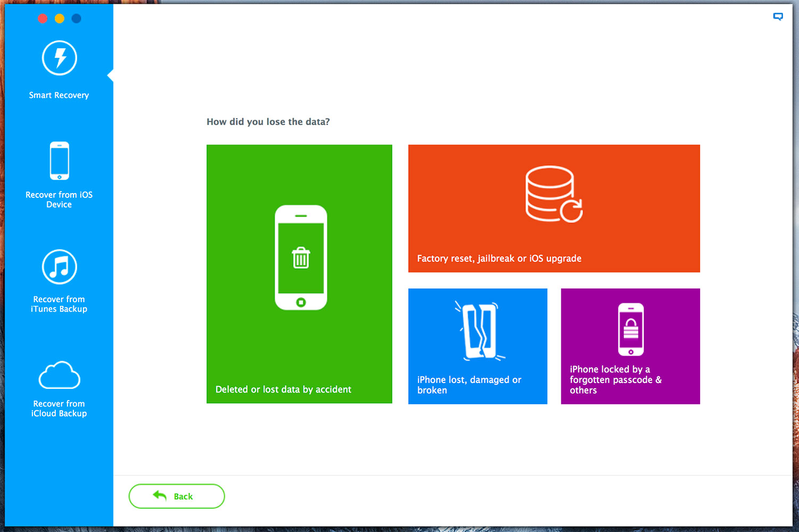This screenshot has width=799, height=532.
Task: Click the Back button text
Action: (183, 496)
